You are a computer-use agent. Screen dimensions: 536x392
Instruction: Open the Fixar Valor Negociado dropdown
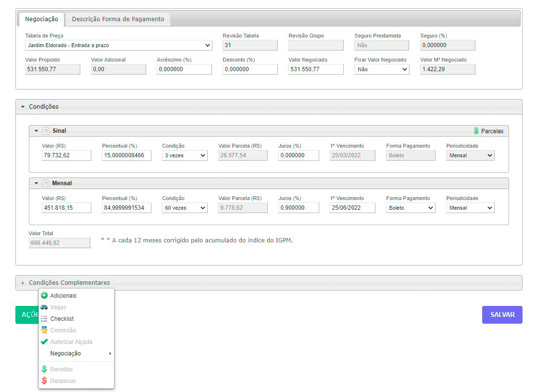[x=382, y=69]
